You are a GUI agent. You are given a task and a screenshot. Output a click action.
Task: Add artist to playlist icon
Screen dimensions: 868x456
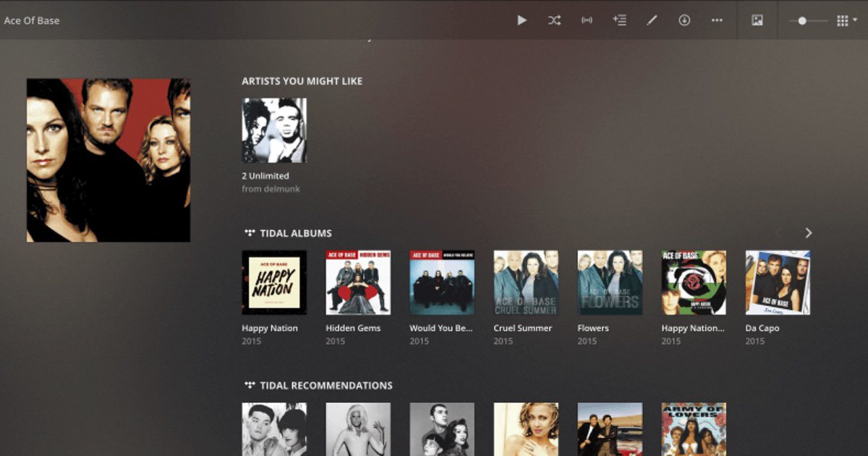[619, 20]
